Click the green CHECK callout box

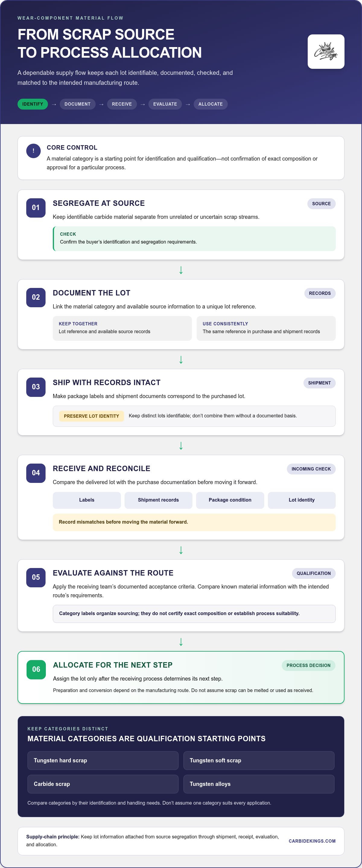tap(194, 238)
